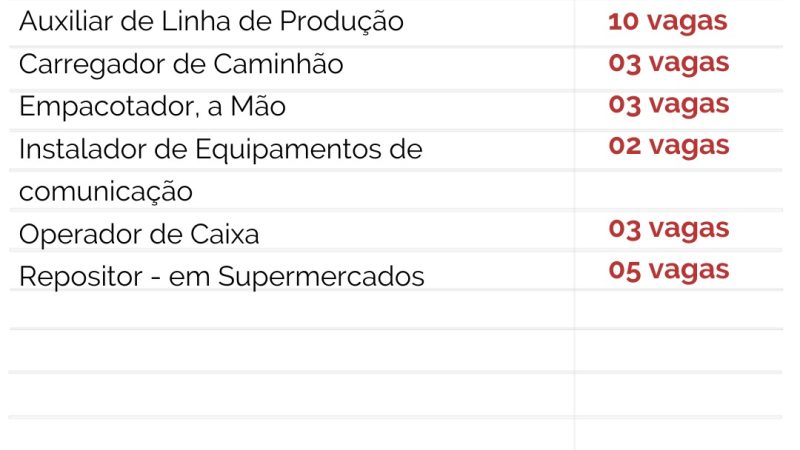800x450 pixels.
Task: Click Repositor - em Supermercados entry
Action: pos(221,277)
